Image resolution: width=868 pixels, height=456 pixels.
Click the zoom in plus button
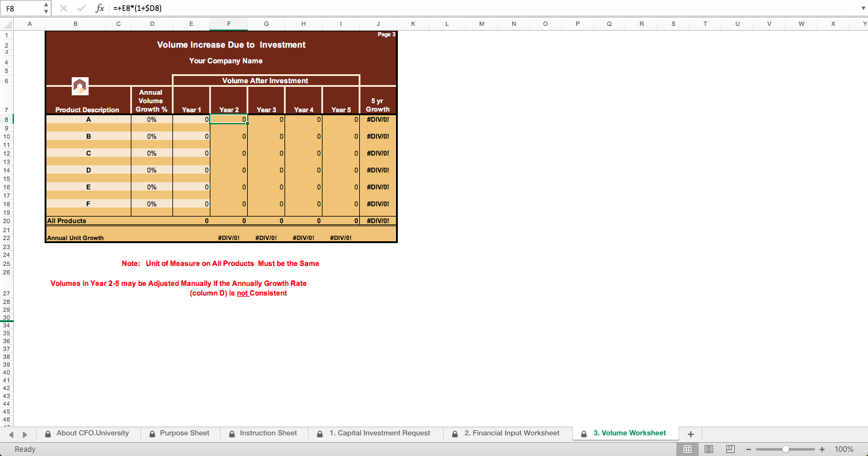pyautogui.click(x=822, y=449)
